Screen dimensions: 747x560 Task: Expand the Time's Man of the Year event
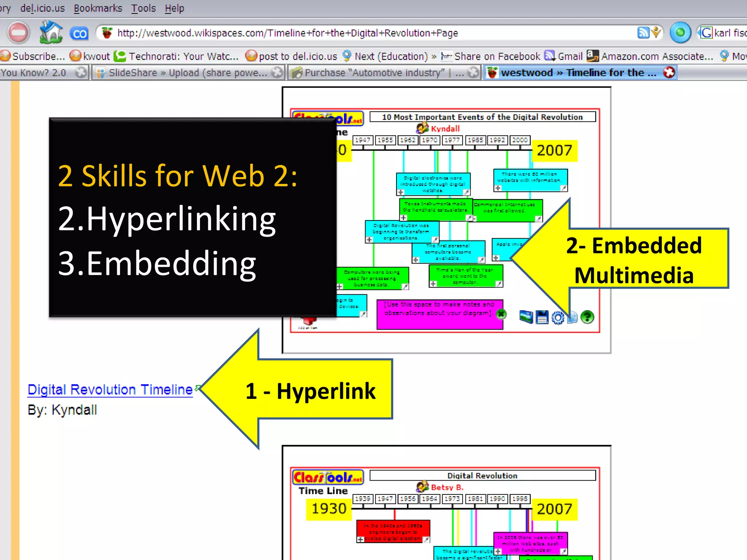pyautogui.click(x=433, y=284)
